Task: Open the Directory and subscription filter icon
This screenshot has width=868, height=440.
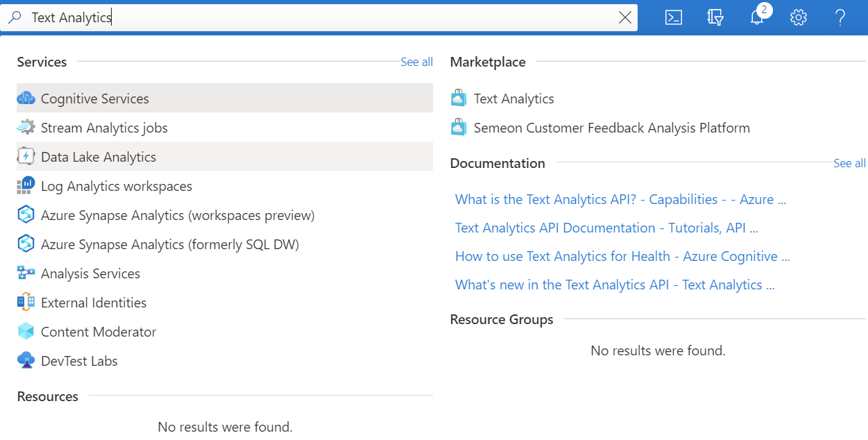Action: (x=715, y=17)
